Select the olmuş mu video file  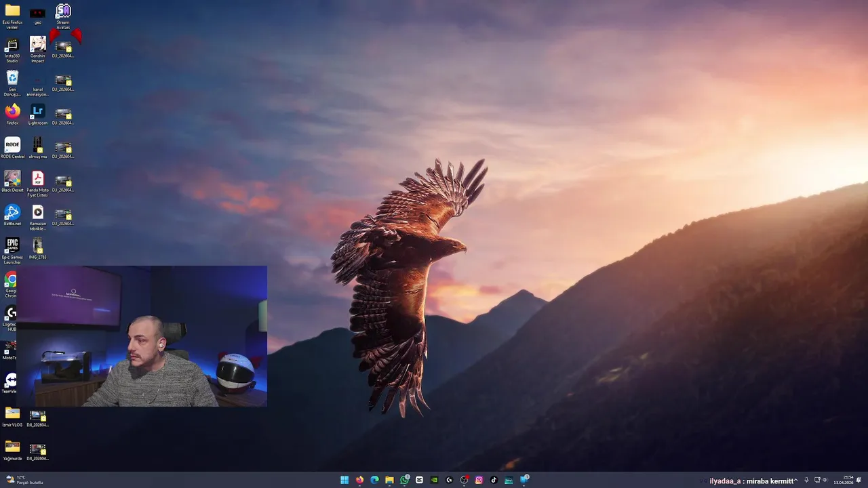click(x=37, y=148)
